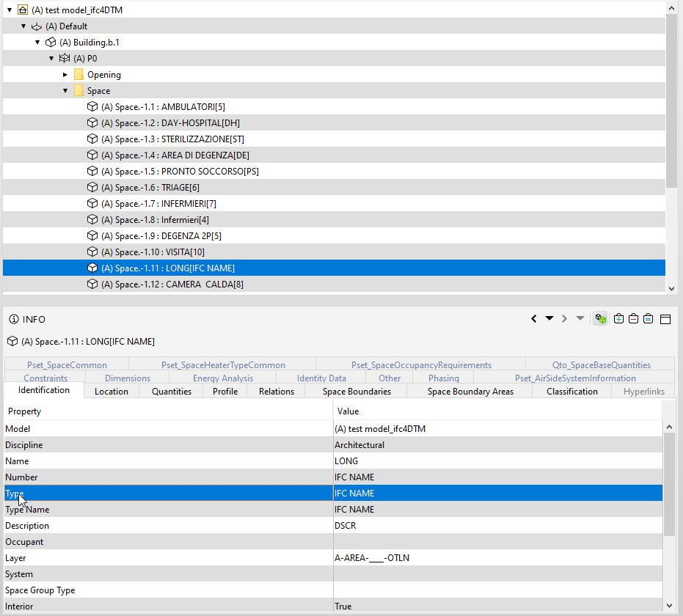Collapse the Space folder arrow
The image size is (683, 616).
click(x=65, y=90)
